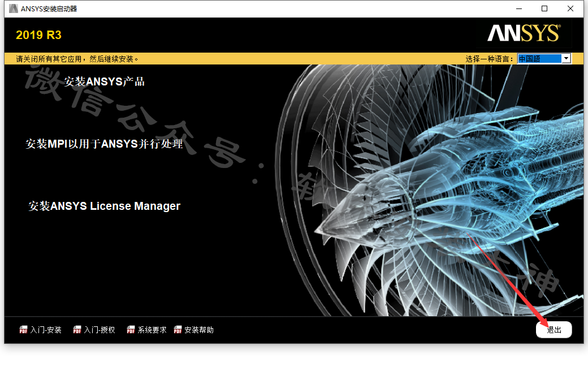This screenshot has height=375, width=588.
Task: Click the ANSYS launcher title bar icon
Action: coord(14,8)
